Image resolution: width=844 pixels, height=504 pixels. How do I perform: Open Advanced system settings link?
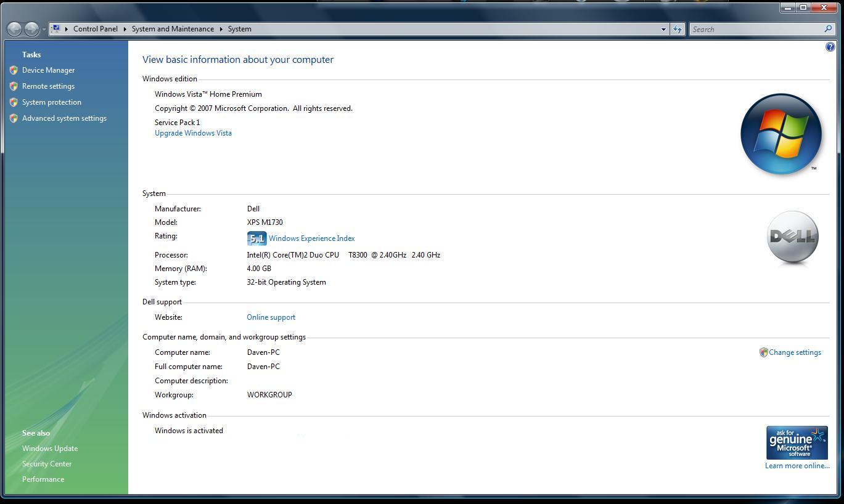pyautogui.click(x=64, y=118)
